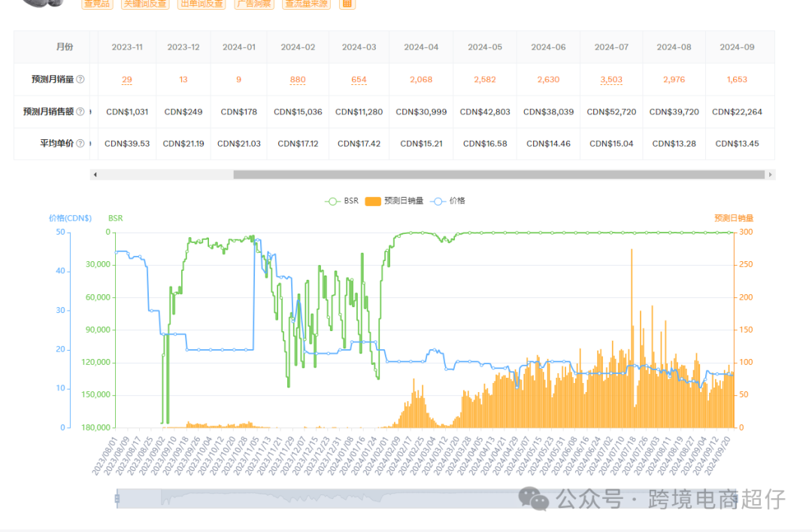Click the 2023-11 column header
This screenshot has width=812, height=532.
127,47
